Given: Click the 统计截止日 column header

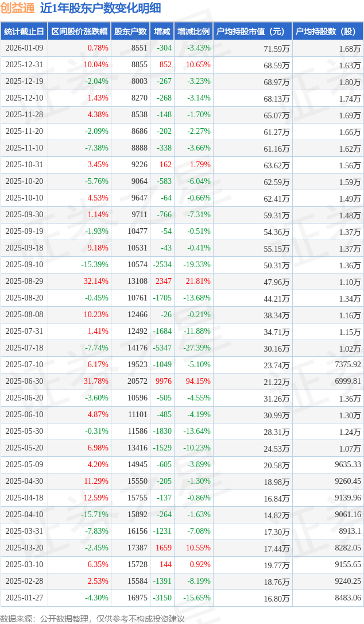Looking at the screenshot, I should coord(24,32).
